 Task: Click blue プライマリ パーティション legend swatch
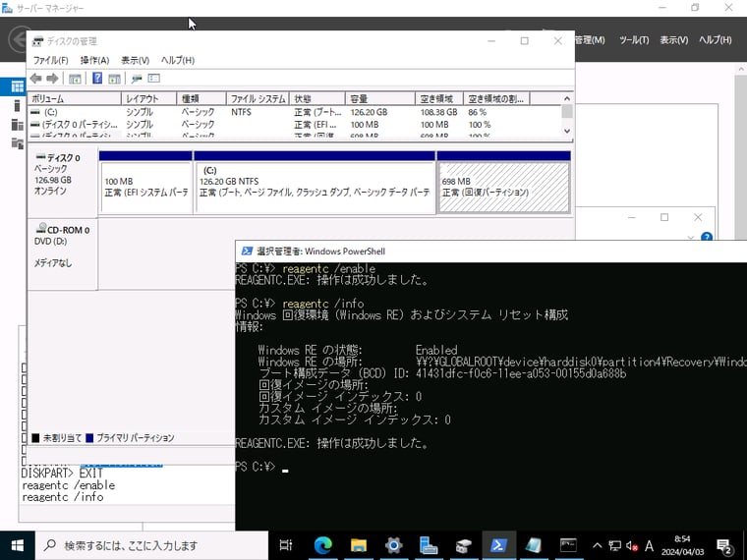(89, 438)
